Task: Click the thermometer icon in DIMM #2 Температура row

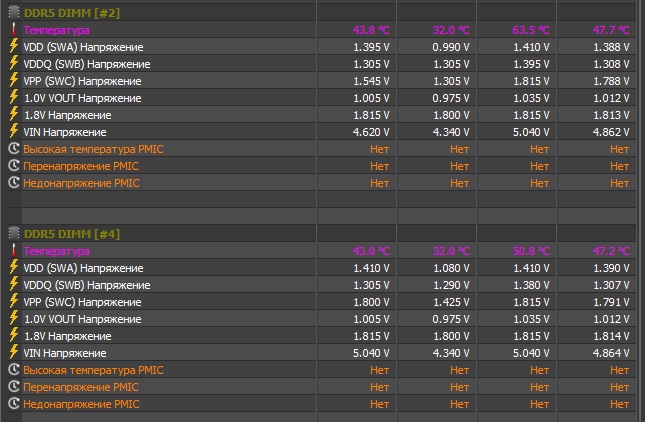Action: 13,30
